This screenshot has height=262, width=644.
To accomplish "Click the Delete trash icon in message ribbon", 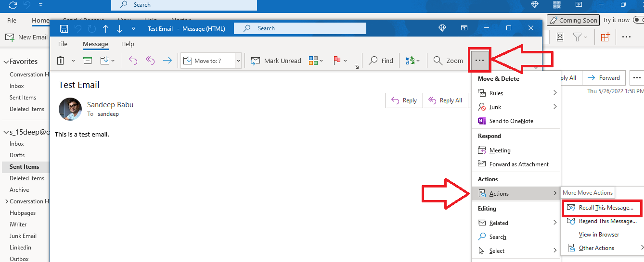I will coord(61,61).
